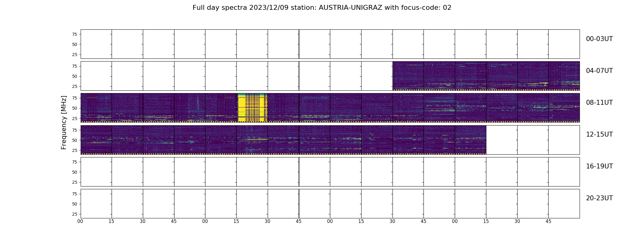
Task: Select the 'Frequency [MHz]' y-axis label
Action: 64,123
